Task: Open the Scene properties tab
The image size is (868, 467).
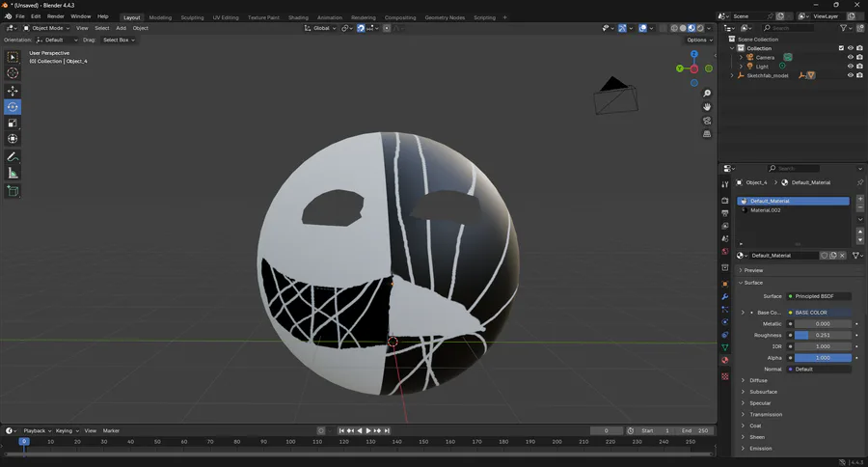Action: tap(725, 238)
